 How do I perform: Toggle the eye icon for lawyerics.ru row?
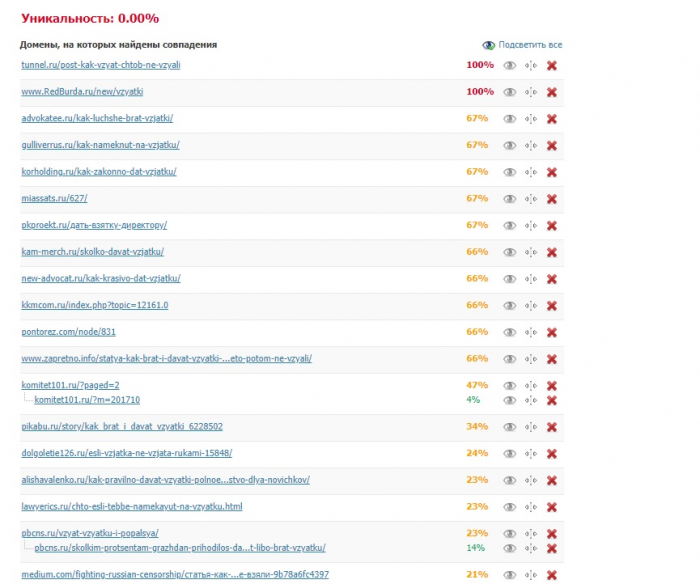[x=509, y=507]
